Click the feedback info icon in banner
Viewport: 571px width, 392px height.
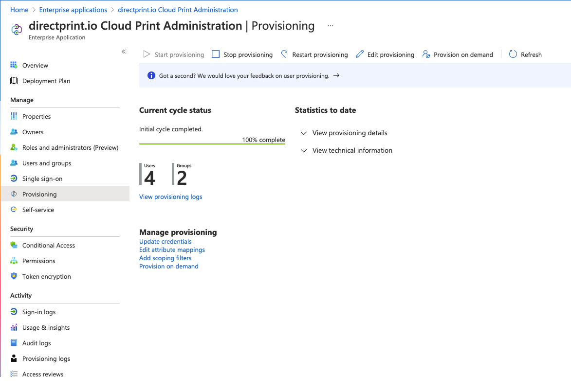tap(151, 76)
